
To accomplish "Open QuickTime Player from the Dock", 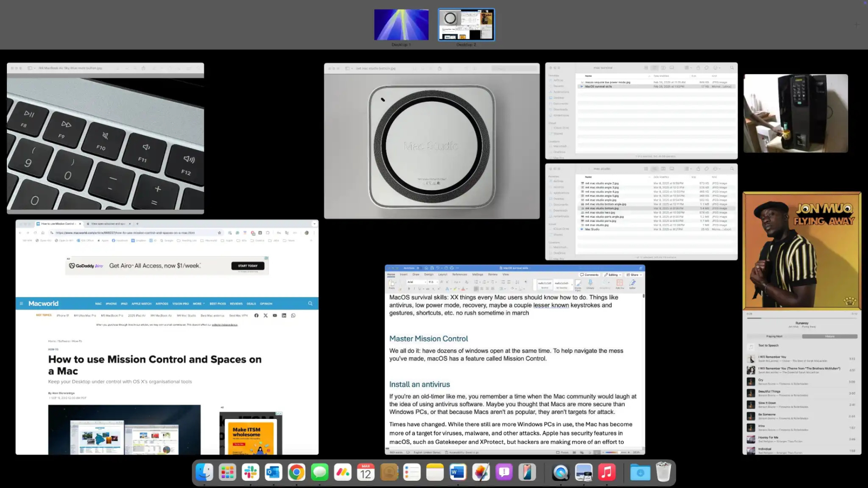I will point(561,472).
